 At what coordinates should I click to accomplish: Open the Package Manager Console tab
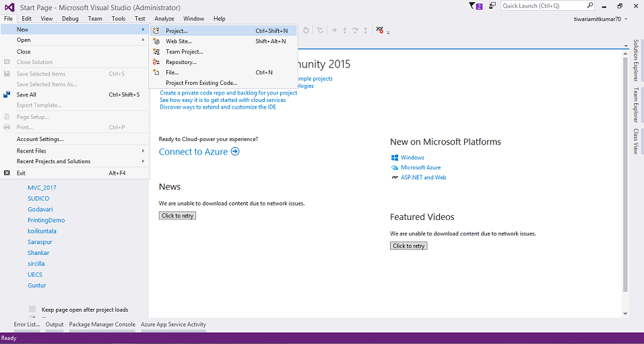[102, 324]
